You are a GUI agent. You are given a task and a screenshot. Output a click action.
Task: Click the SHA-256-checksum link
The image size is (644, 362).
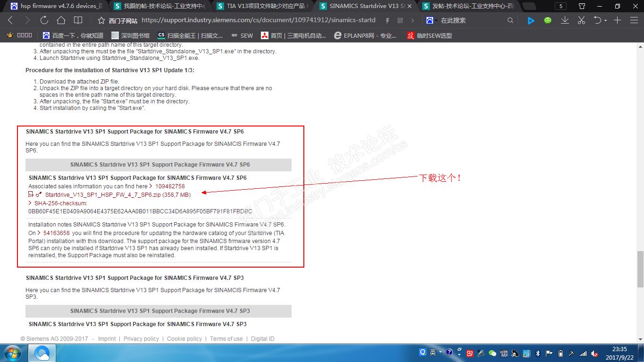pyautogui.click(x=61, y=203)
